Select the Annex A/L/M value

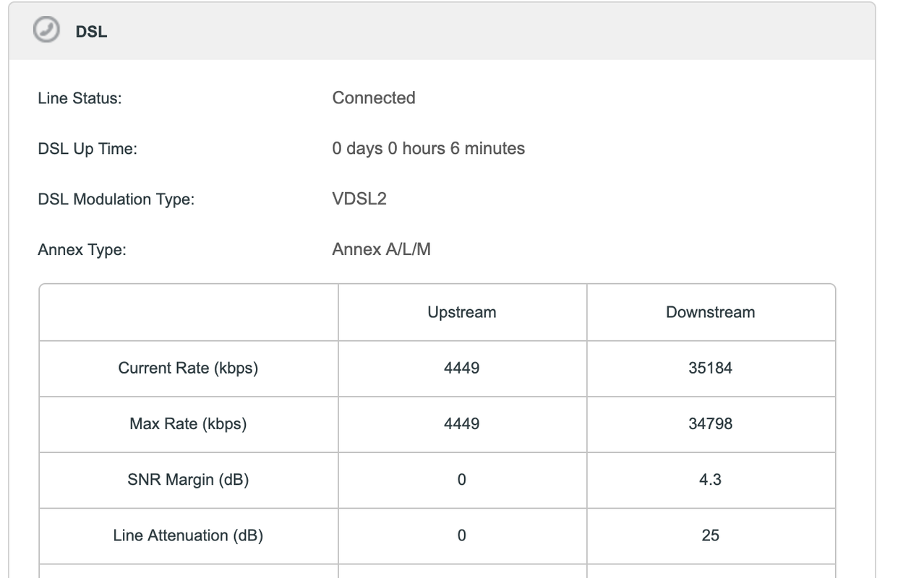381,249
